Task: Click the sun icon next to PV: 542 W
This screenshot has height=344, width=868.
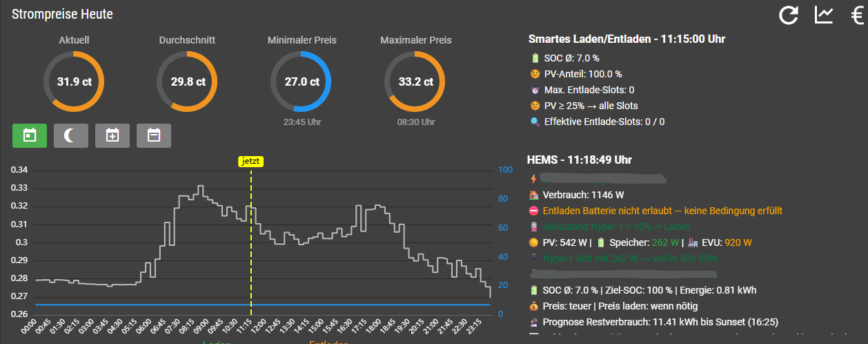Action: (x=534, y=242)
